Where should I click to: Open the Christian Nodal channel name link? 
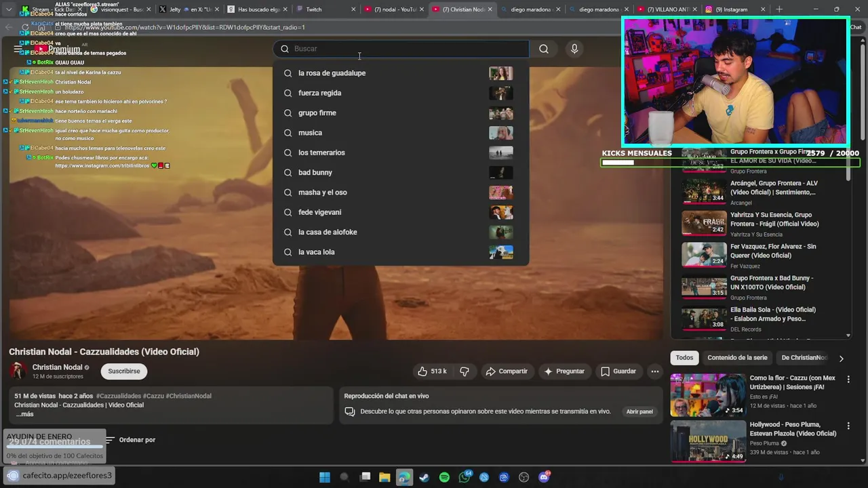tap(57, 367)
